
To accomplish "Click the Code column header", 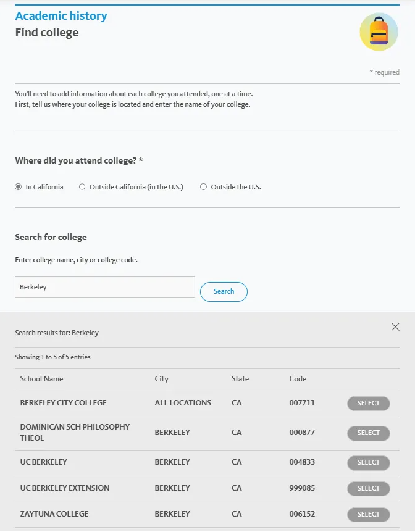I will point(298,379).
